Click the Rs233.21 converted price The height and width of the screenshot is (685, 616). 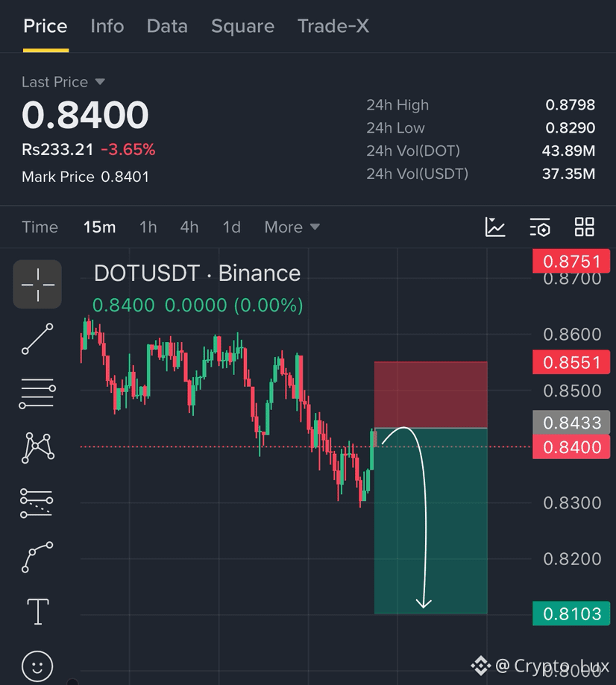57,150
